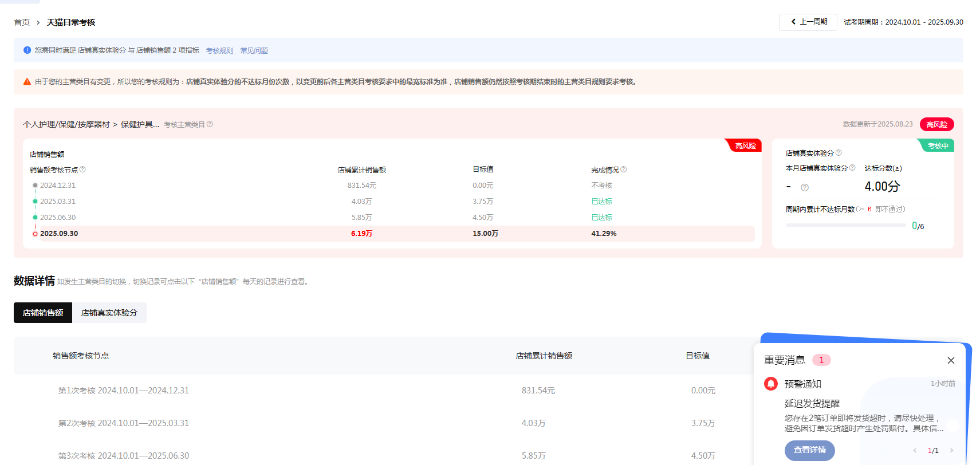Open 查看详情 in the alert popup
Viewport: 980px width, 465px height.
click(x=809, y=450)
